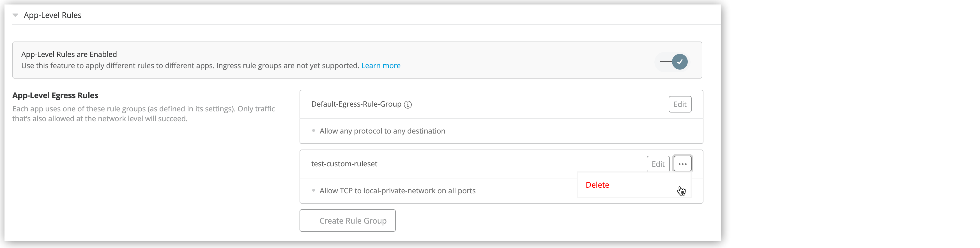
Task: Expand the test-custom-ruleset rule group
Action: click(344, 164)
